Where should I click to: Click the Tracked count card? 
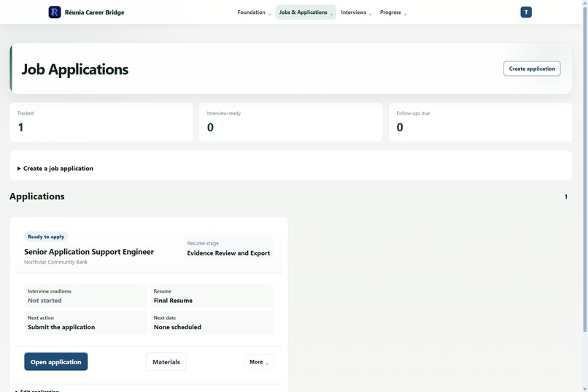(101, 123)
